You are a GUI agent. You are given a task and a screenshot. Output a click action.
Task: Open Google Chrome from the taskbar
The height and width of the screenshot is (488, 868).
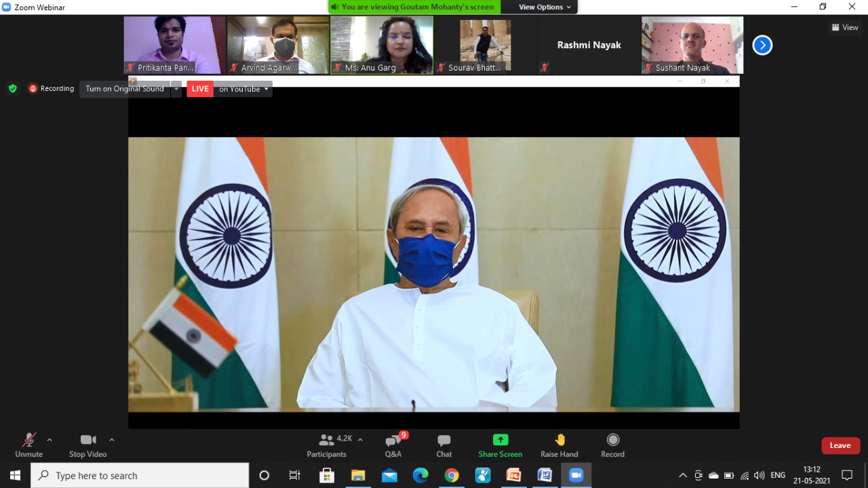tap(452, 475)
